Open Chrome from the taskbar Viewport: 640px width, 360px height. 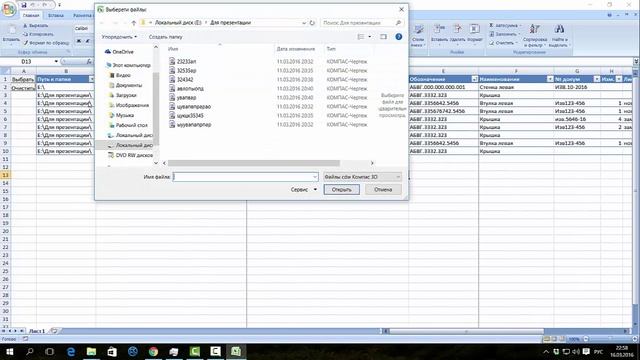point(153,351)
